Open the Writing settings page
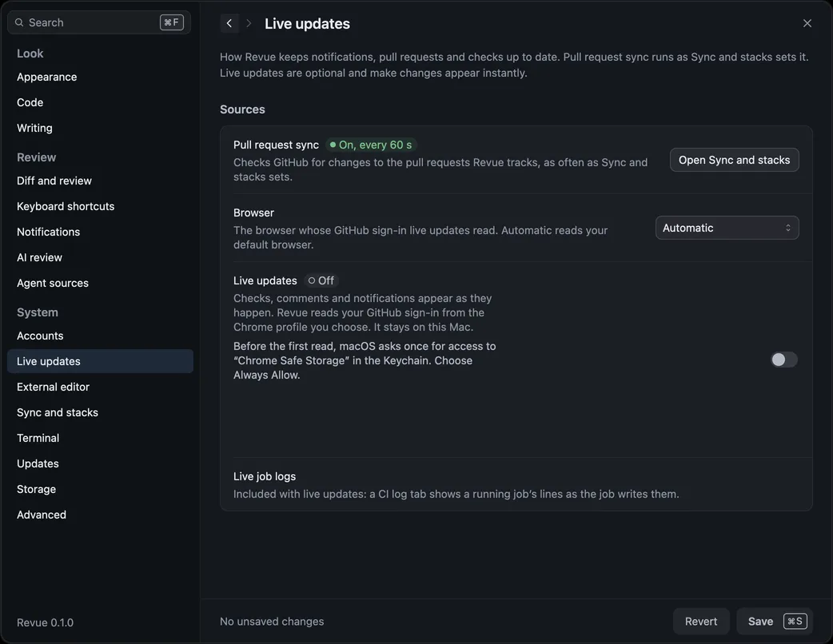 click(x=100, y=128)
